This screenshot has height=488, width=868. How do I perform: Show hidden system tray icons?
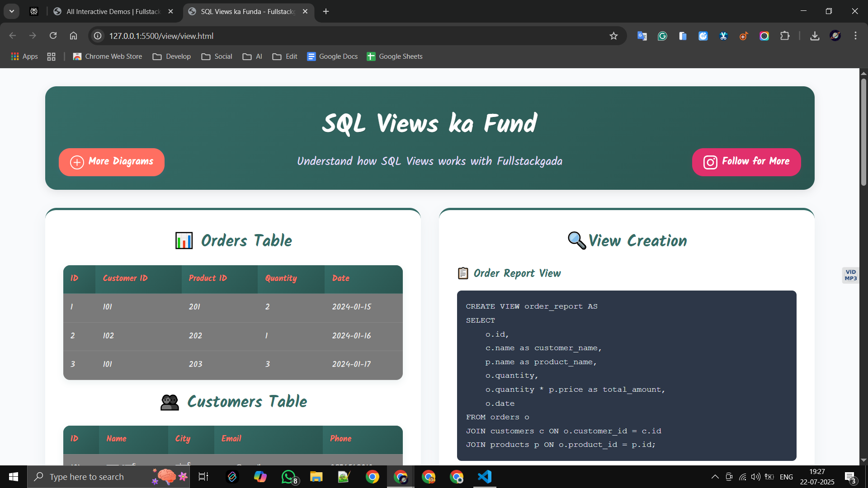pyautogui.click(x=715, y=477)
